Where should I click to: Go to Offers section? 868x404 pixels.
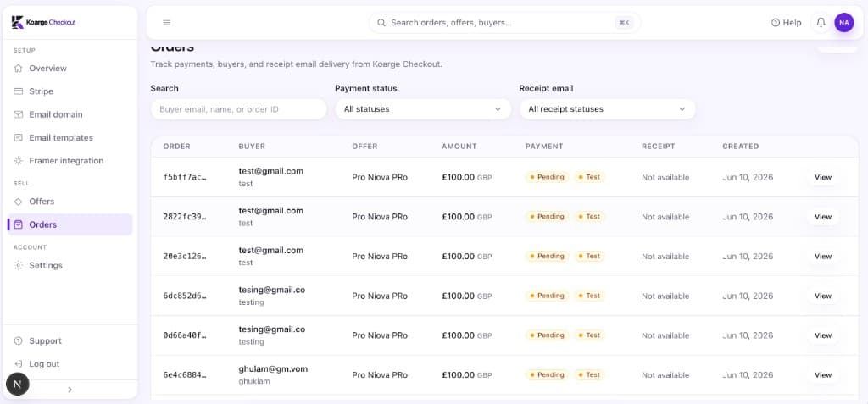(x=70, y=202)
